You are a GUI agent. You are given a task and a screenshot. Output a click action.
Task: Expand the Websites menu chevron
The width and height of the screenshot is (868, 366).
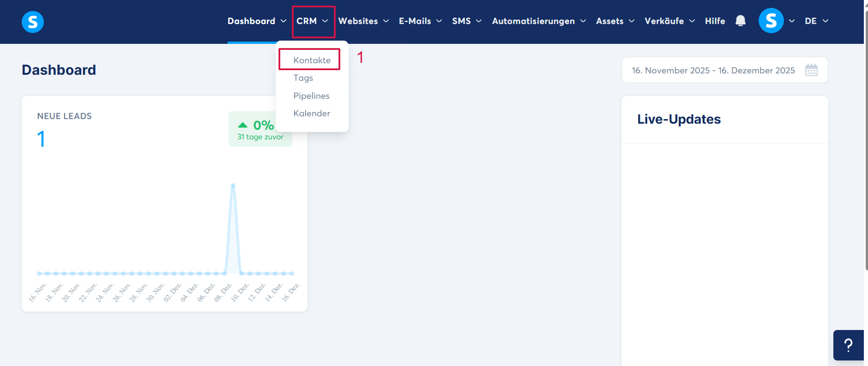(386, 21)
